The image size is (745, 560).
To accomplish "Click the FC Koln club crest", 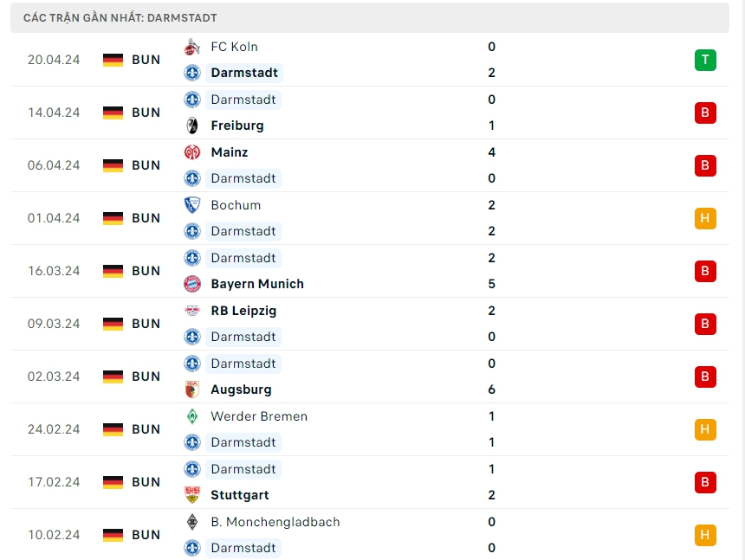I will (192, 47).
